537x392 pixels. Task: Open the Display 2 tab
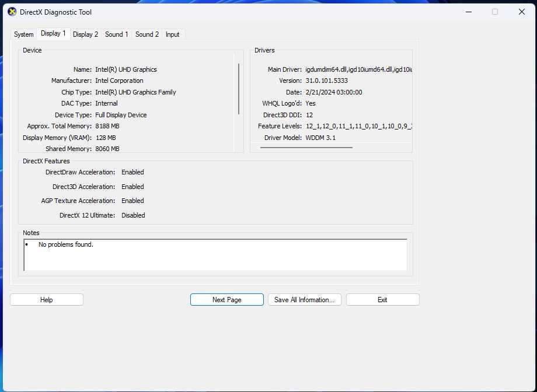coord(85,34)
